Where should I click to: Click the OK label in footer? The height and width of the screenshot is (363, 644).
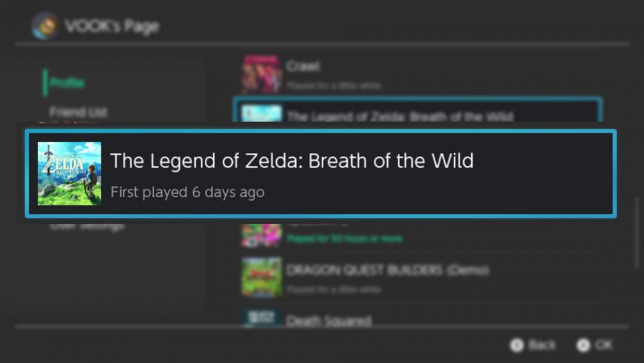(603, 346)
